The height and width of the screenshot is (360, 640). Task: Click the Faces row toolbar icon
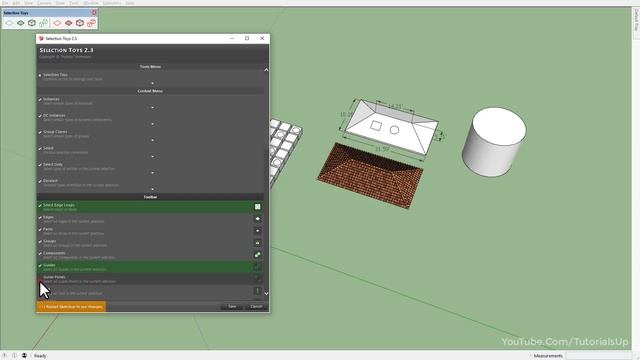258,231
